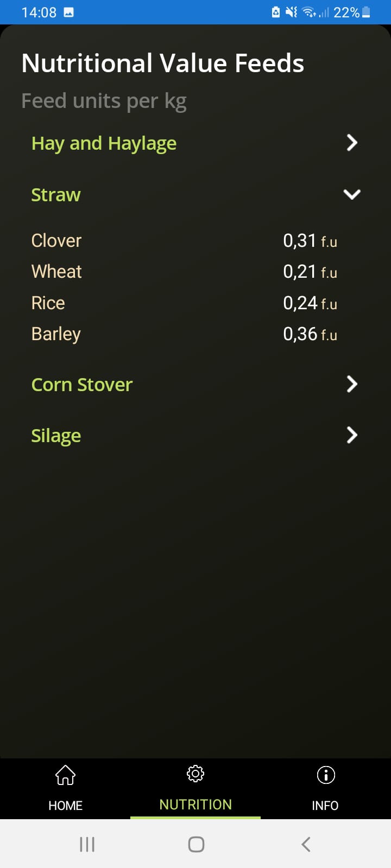The image size is (391, 868).
Task: Tap the Corn Stover heading
Action: click(82, 385)
